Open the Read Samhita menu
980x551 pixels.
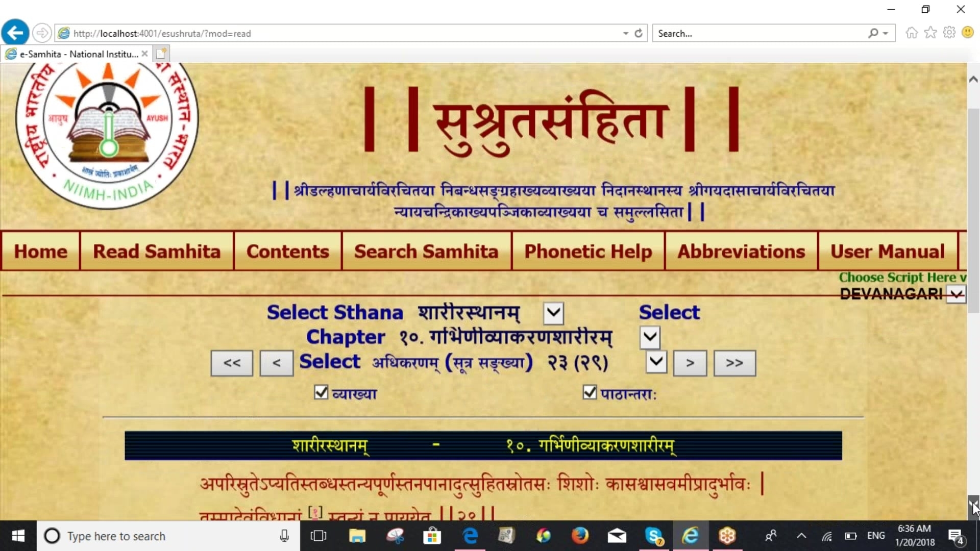coord(157,252)
